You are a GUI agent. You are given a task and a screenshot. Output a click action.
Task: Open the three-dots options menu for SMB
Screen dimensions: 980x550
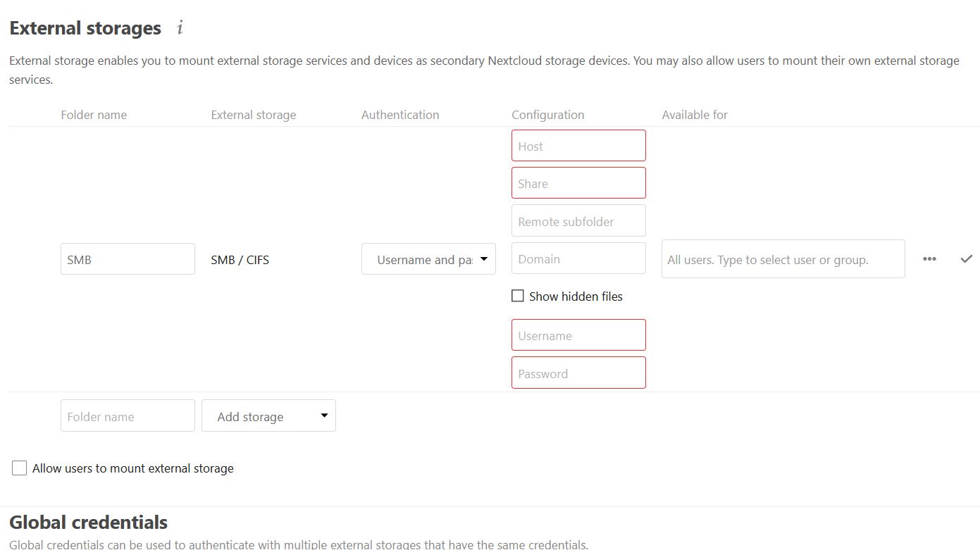pyautogui.click(x=929, y=259)
